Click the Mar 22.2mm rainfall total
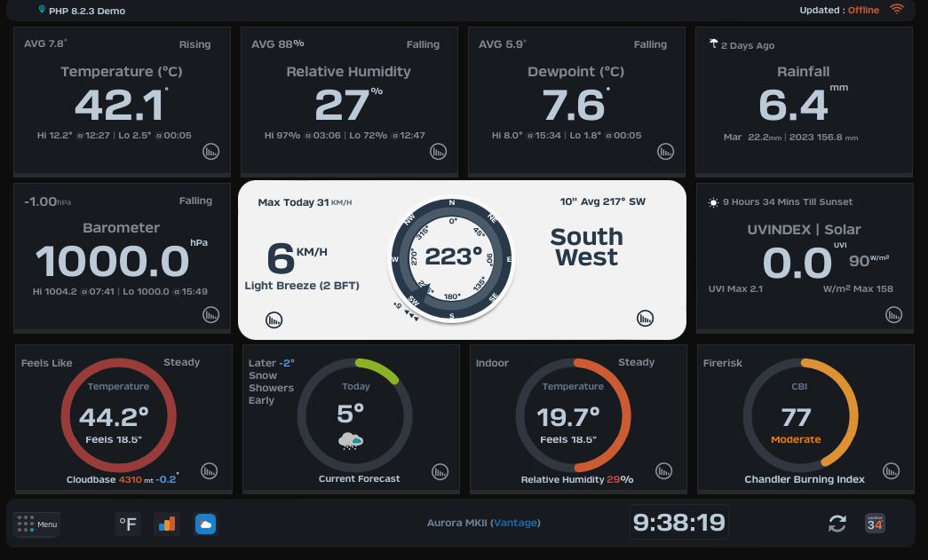This screenshot has height=560, width=928. click(x=752, y=138)
